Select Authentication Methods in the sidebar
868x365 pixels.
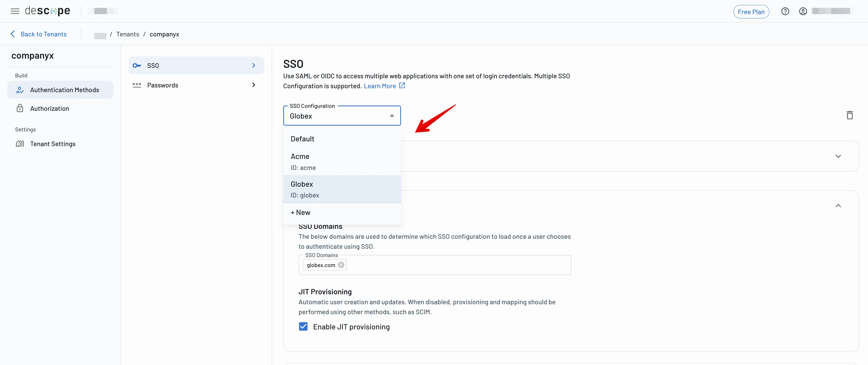64,90
